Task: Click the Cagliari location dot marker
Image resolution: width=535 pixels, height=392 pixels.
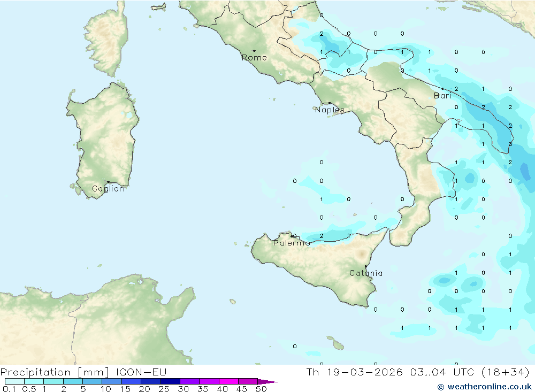Action: pos(108,182)
